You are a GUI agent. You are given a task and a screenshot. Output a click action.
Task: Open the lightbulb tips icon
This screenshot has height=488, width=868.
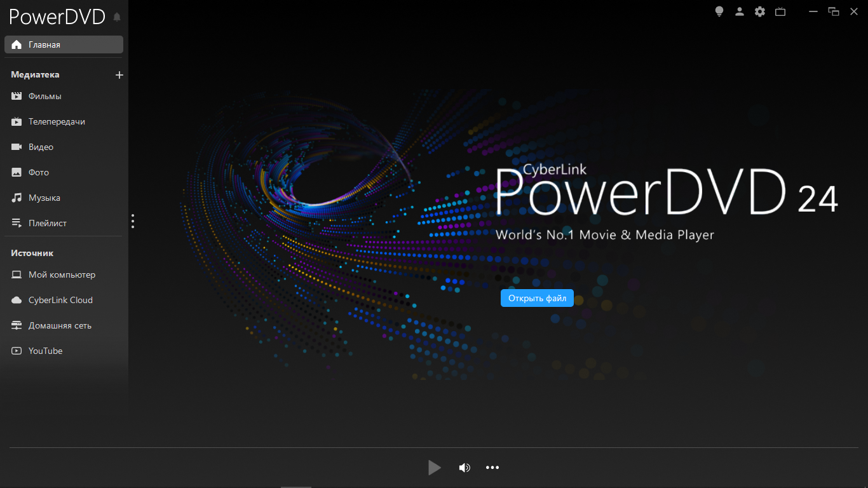(x=719, y=11)
